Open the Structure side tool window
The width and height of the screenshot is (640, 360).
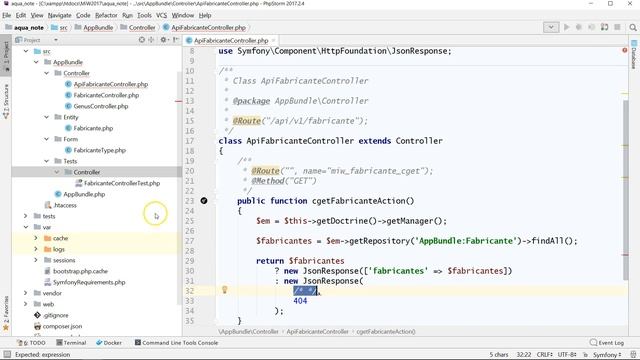pyautogui.click(x=6, y=102)
